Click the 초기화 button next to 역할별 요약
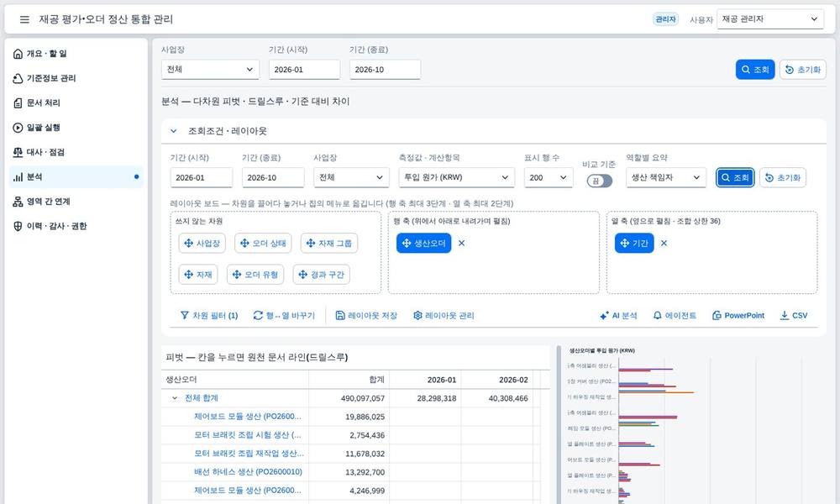The image size is (840, 504). point(783,177)
